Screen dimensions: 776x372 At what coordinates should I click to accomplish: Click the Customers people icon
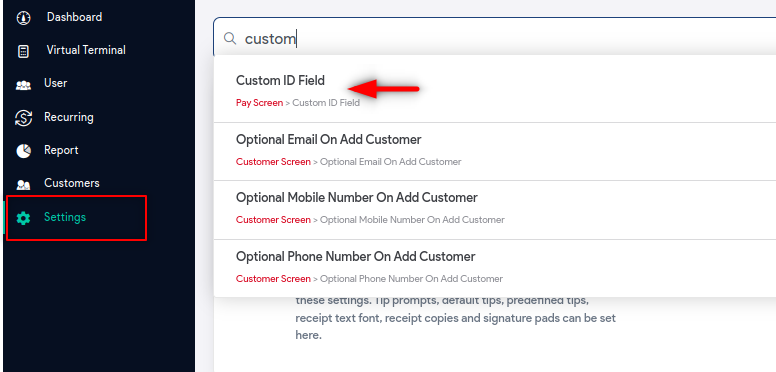point(23,185)
